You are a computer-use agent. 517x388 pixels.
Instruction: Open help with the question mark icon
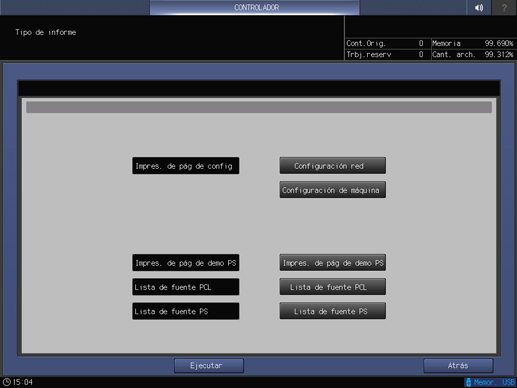504,7
